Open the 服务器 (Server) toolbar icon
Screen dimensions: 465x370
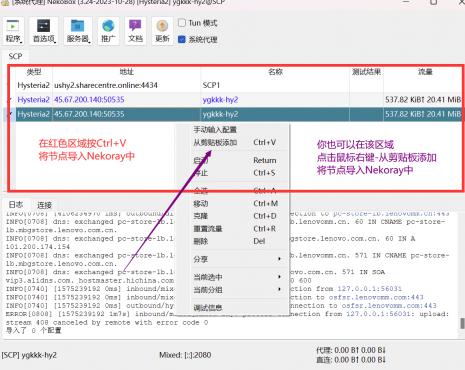pos(77,31)
